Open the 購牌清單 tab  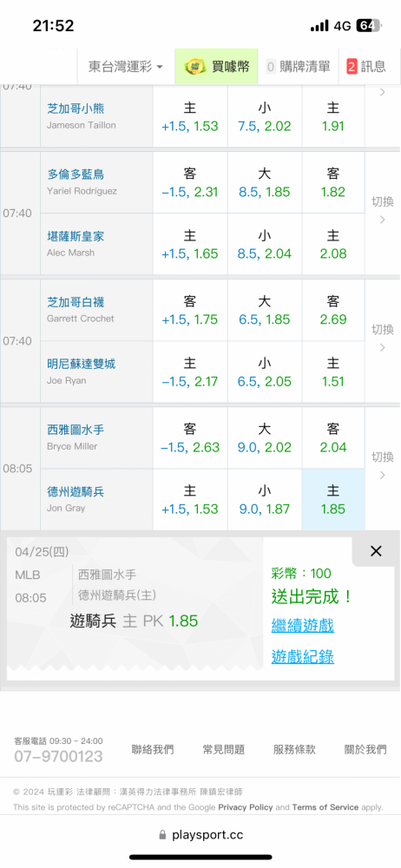point(298,67)
